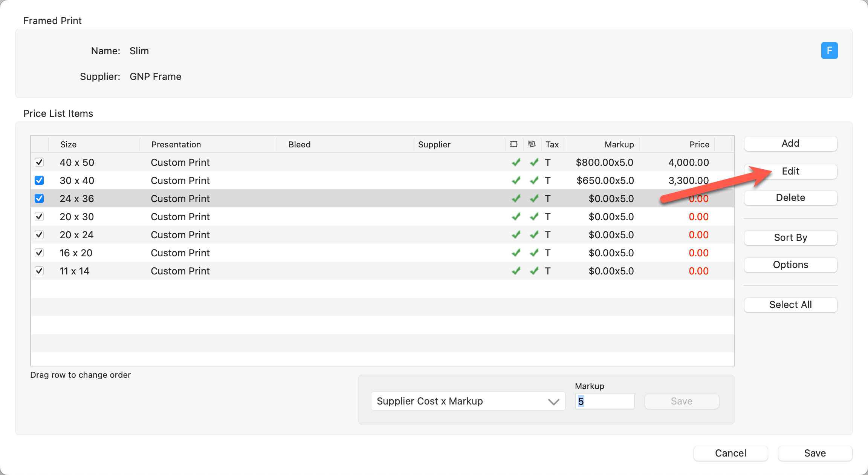
Task: Toggle the blue 30 x 40 checkbox
Action: pyautogui.click(x=39, y=181)
